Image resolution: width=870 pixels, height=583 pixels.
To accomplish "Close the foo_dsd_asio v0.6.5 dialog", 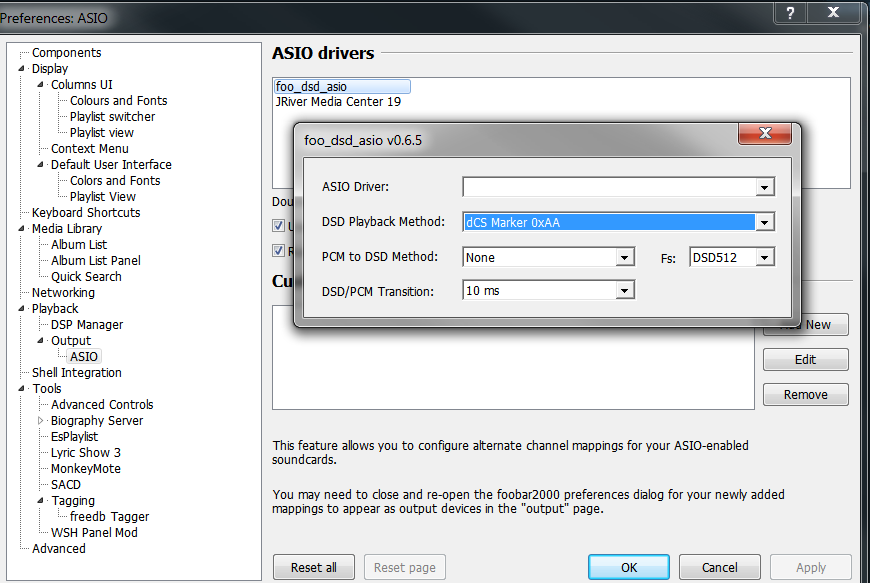I will pyautogui.click(x=765, y=133).
